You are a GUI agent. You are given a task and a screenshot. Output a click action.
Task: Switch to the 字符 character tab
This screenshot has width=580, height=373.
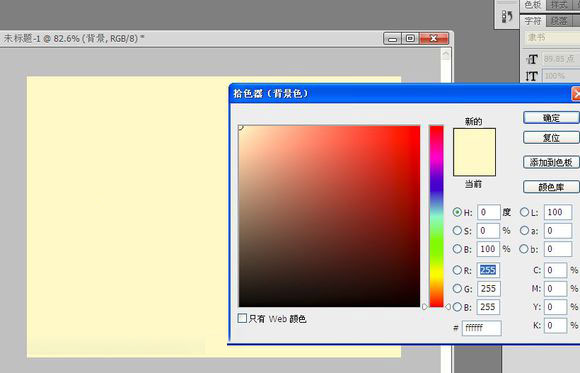tap(533, 21)
